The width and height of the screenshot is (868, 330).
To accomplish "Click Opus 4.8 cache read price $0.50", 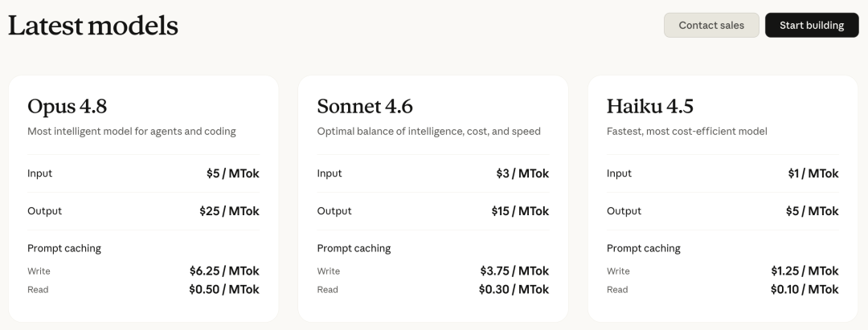I will pos(223,290).
